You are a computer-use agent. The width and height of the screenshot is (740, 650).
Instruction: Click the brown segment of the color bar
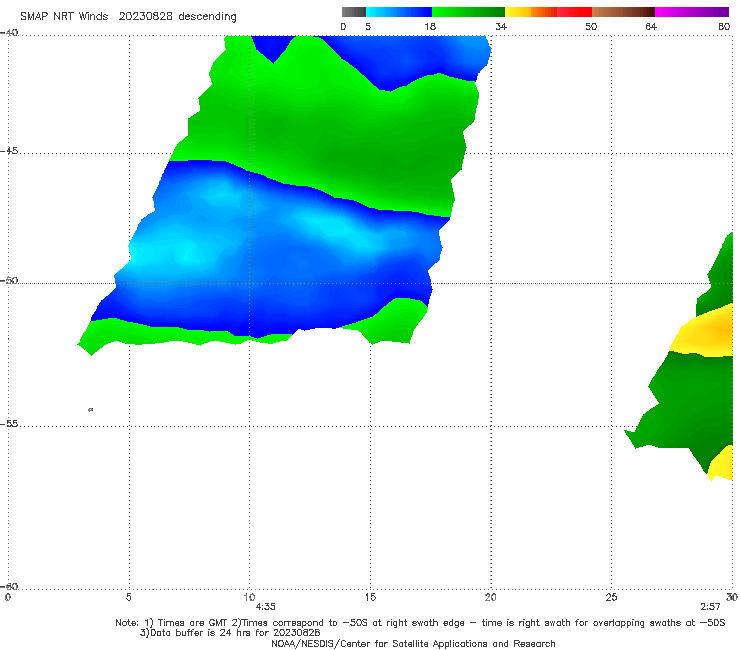pyautogui.click(x=623, y=12)
